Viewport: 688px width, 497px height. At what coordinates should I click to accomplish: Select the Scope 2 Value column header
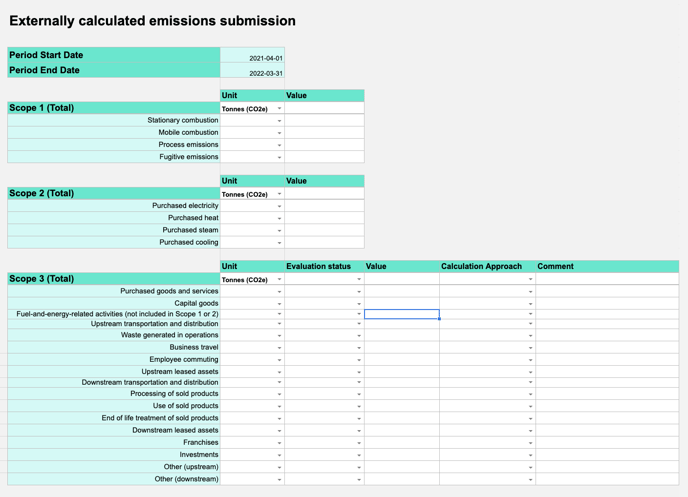[324, 181]
